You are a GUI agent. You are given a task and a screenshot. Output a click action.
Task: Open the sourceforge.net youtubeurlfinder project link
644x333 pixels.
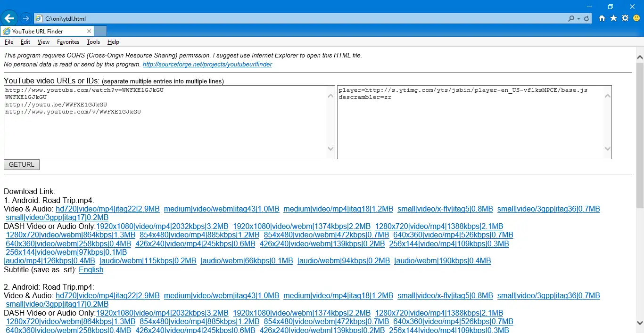coord(207,64)
